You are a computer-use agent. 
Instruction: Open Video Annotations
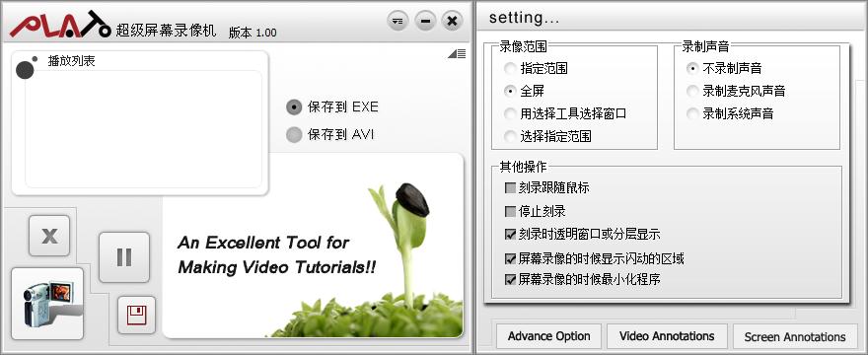tap(667, 336)
